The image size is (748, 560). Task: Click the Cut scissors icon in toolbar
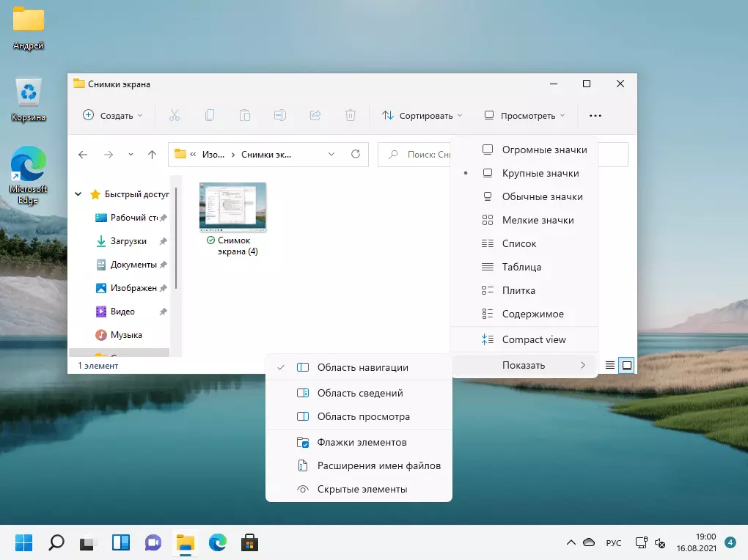(x=174, y=115)
